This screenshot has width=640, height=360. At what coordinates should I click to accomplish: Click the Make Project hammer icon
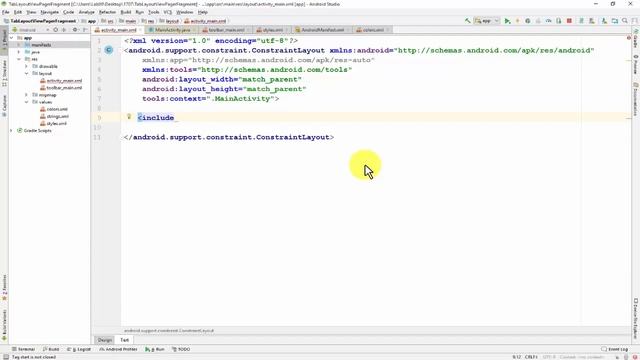coord(467,21)
